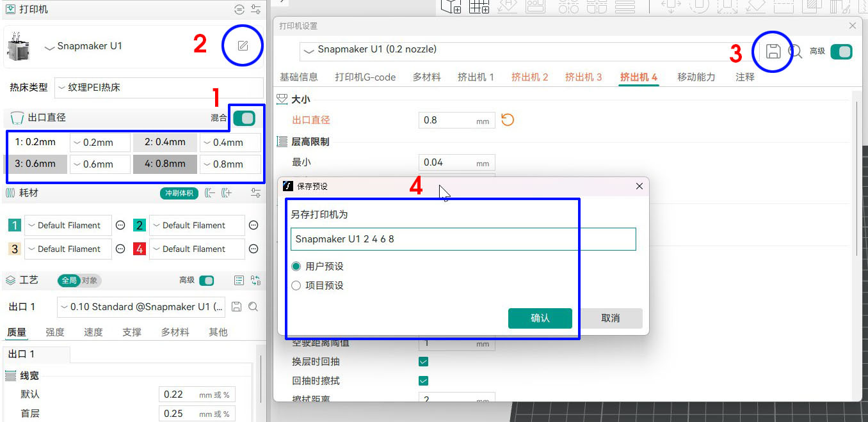Image resolution: width=868 pixels, height=422 pixels.
Task: Click process settings list icon
Action: 239,280
